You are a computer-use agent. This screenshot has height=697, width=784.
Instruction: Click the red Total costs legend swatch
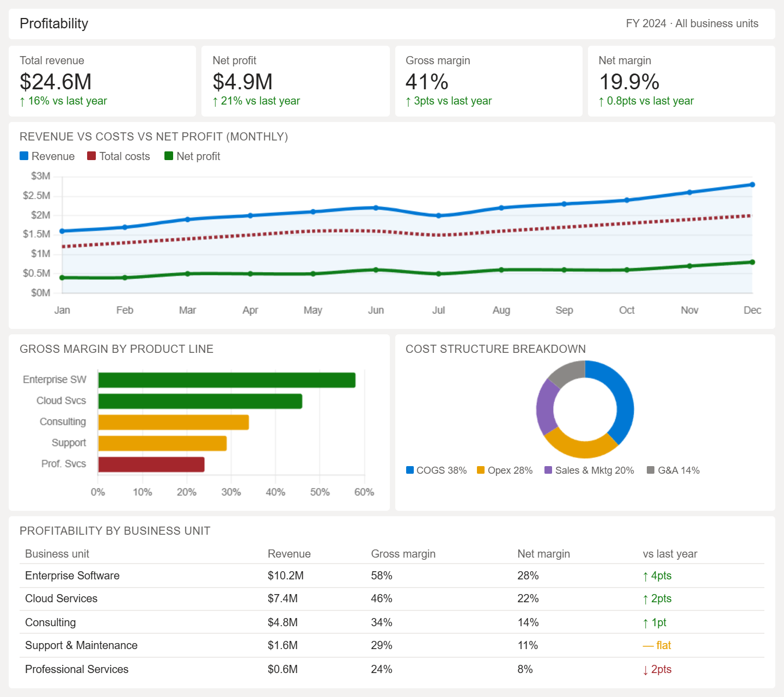click(91, 156)
